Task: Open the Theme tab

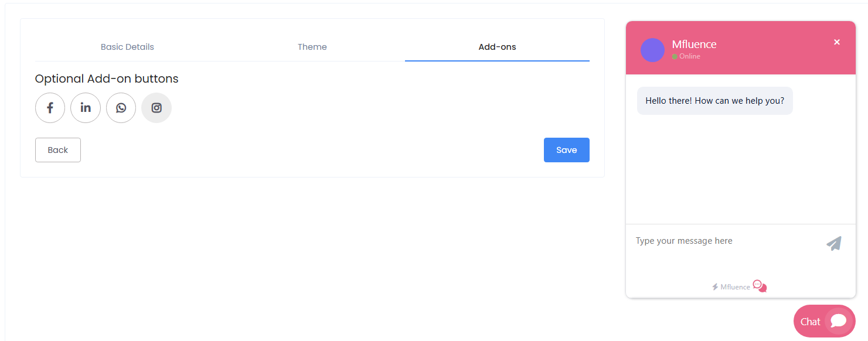Action: pos(312,46)
